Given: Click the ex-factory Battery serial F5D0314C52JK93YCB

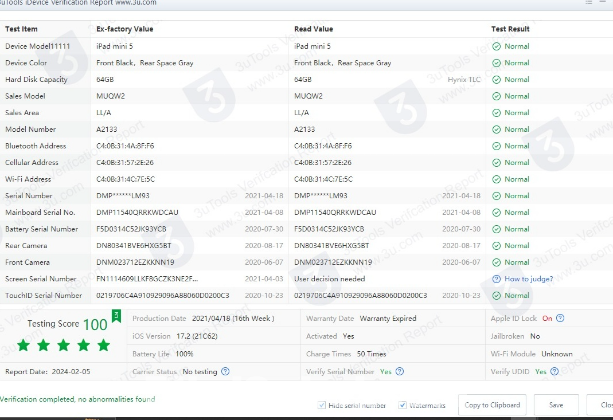Looking at the screenshot, I should tap(131, 229).
